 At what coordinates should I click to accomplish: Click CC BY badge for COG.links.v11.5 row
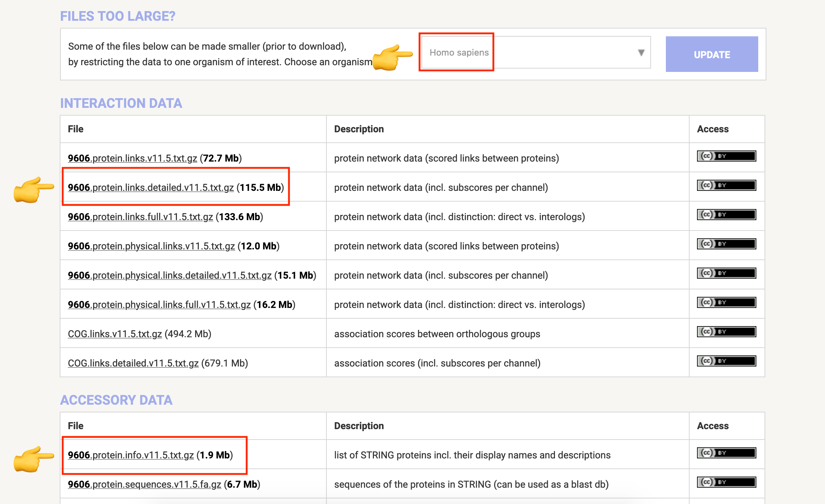726,332
